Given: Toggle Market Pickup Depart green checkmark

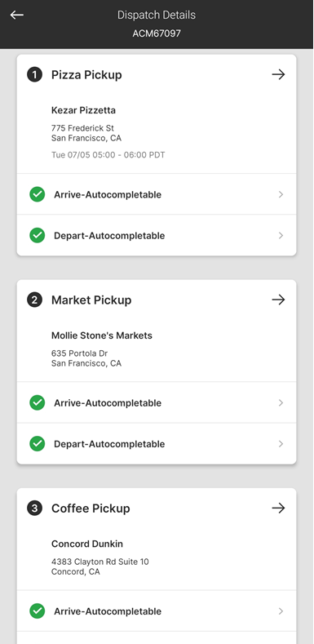Looking at the screenshot, I should pos(38,443).
